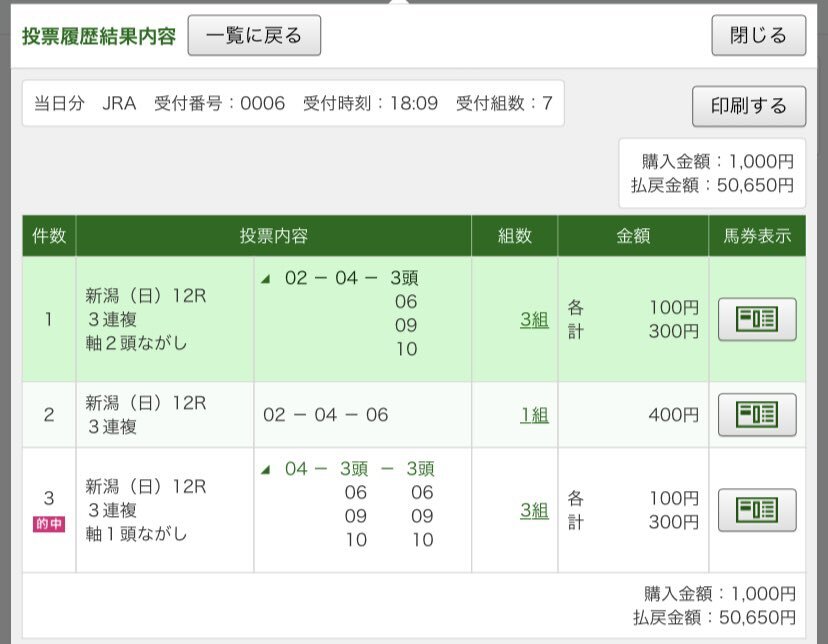Open 3組 link in row 1
The width and height of the screenshot is (828, 644).
534,319
